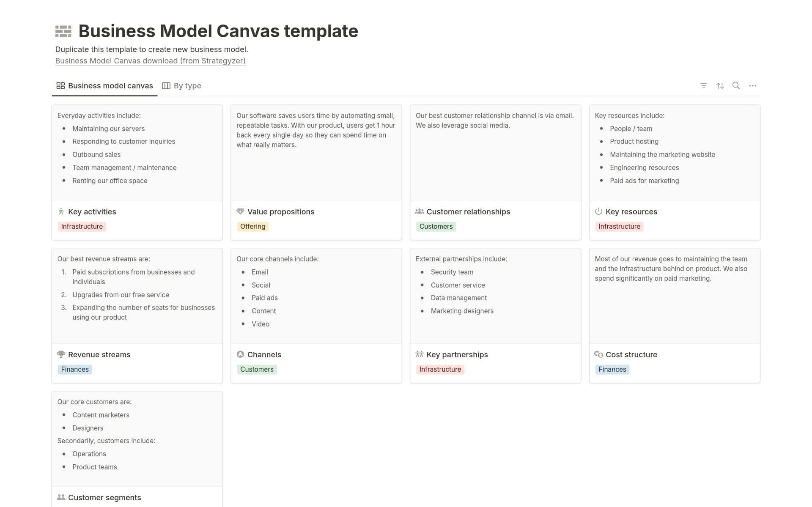This screenshot has height=507, width=812.
Task: Click the Offering tag on Value propositions
Action: pos(252,226)
